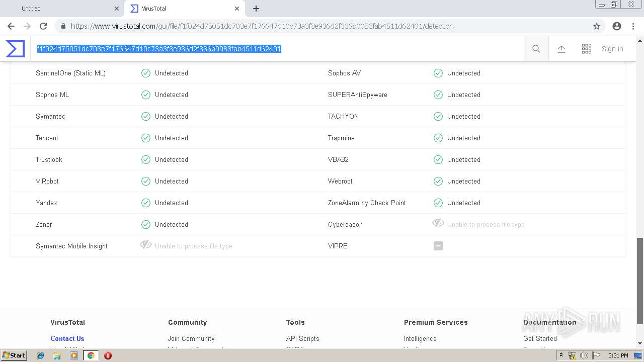The image size is (644, 362).
Task: Click Zoner Undetected check icon
Action: pyautogui.click(x=146, y=224)
